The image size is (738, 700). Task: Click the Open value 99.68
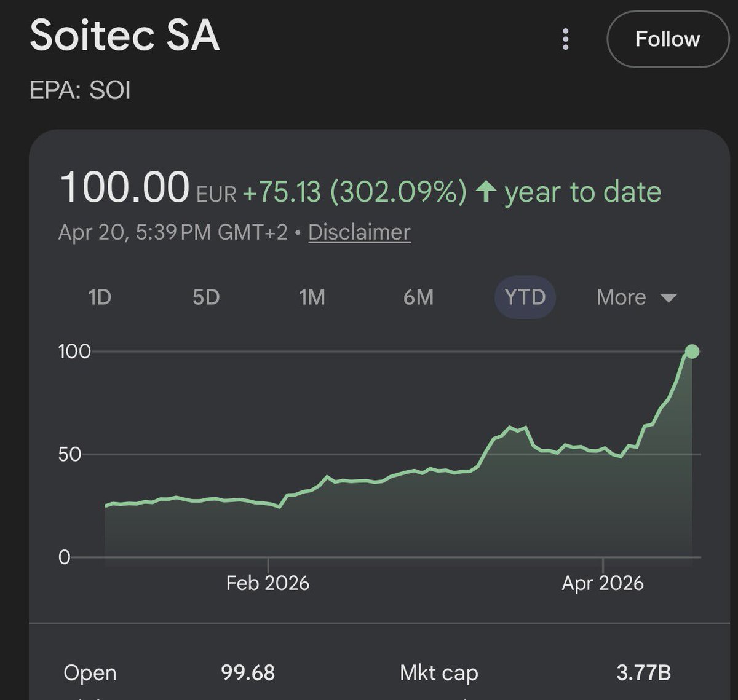(x=248, y=672)
